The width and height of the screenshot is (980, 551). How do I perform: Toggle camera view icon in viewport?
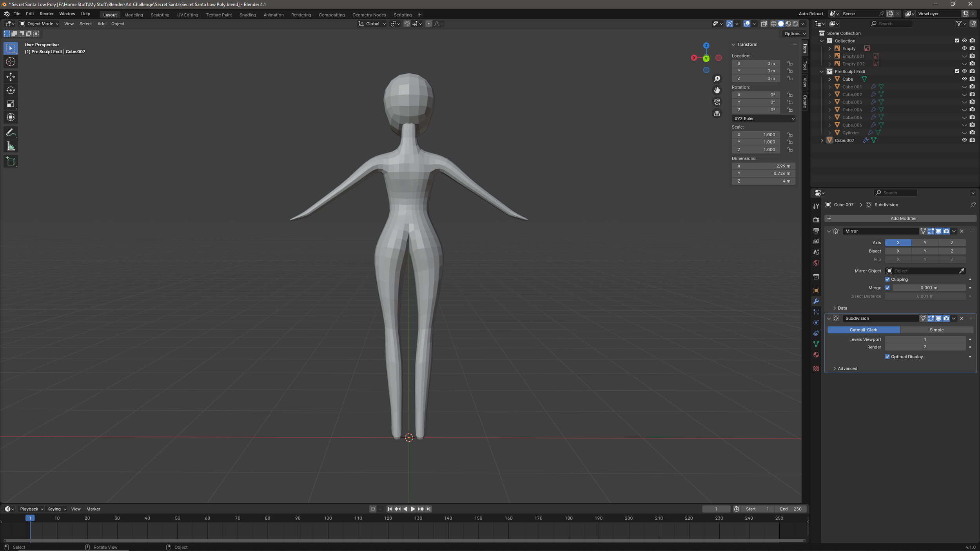coord(717,102)
